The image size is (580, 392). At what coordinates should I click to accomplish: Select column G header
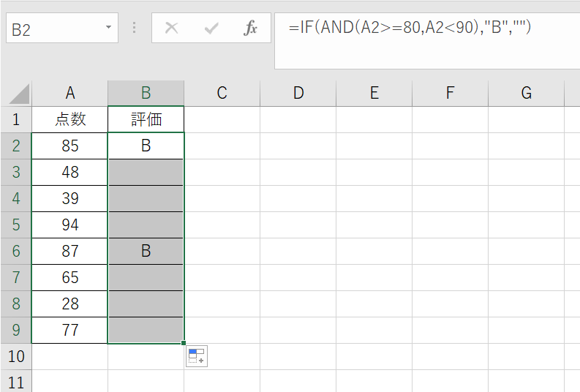coord(526,93)
